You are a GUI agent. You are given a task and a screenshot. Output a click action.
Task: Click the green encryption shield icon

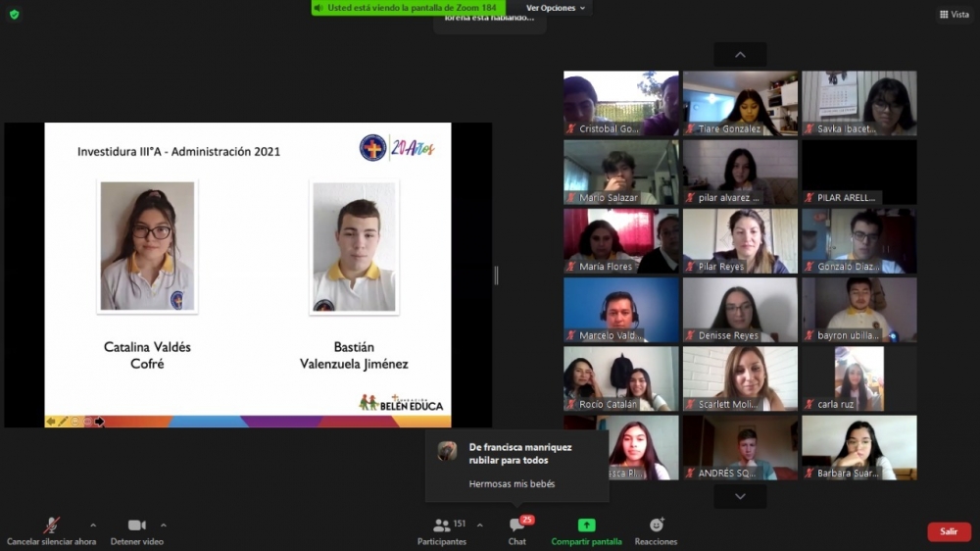pos(15,15)
